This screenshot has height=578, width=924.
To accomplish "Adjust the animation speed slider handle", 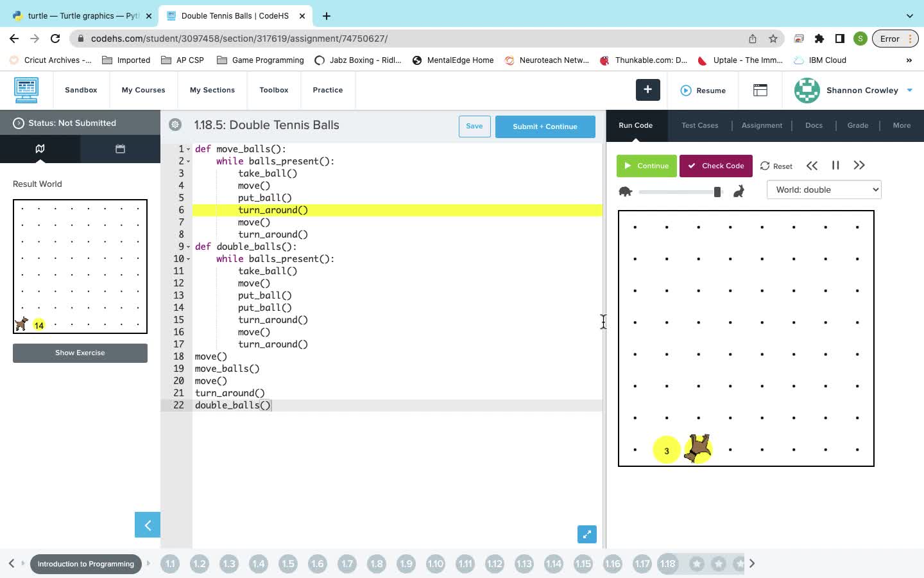I will click(x=717, y=191).
